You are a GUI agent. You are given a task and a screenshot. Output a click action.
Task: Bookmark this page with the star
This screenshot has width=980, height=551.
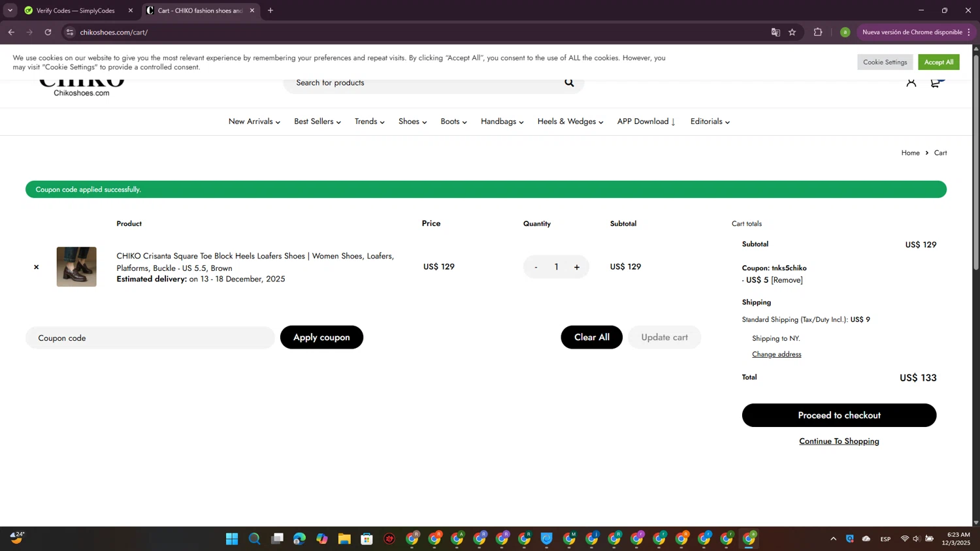(792, 32)
